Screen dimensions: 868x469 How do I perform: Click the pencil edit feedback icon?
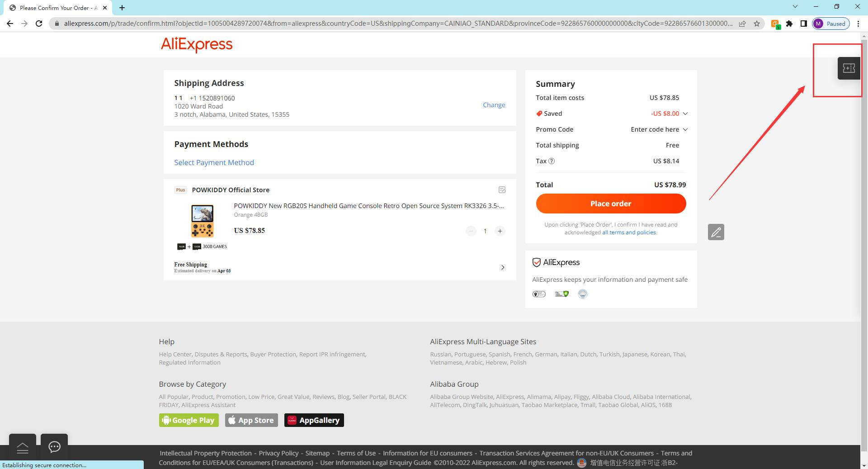coord(716,232)
